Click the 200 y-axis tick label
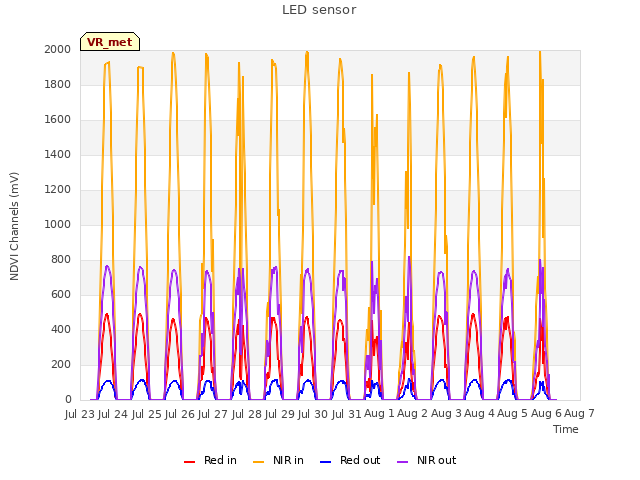640x480 pixels. click(61, 364)
